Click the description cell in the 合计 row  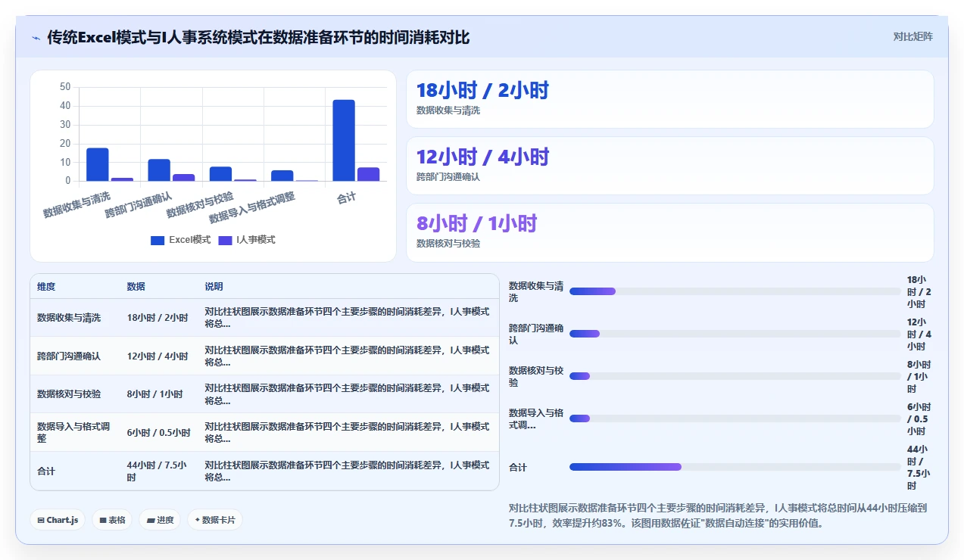[x=347, y=471]
